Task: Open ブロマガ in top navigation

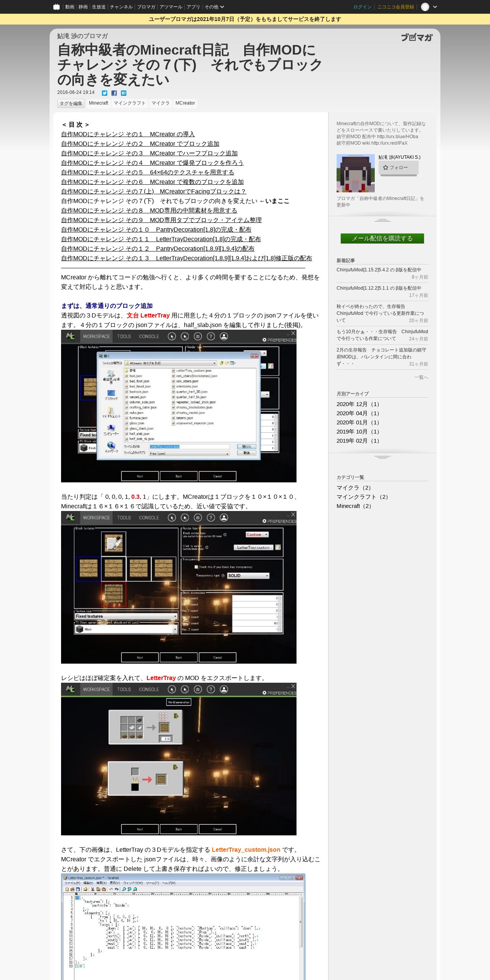Action: 146,7
